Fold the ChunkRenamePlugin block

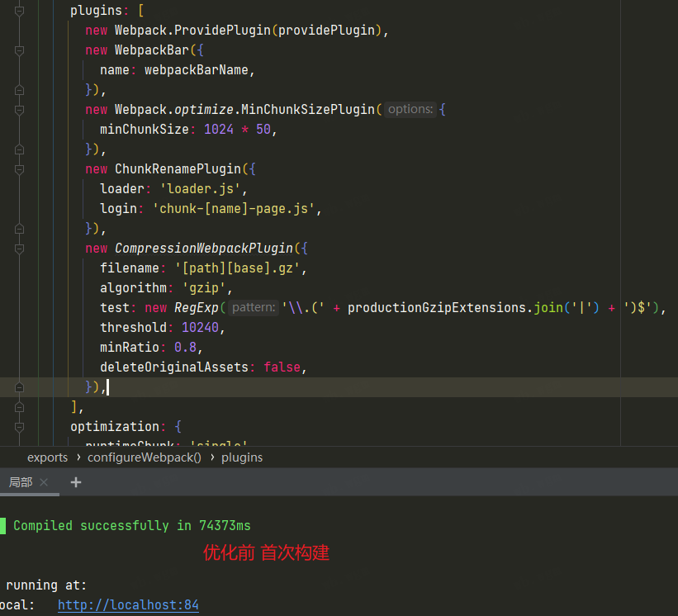19,169
